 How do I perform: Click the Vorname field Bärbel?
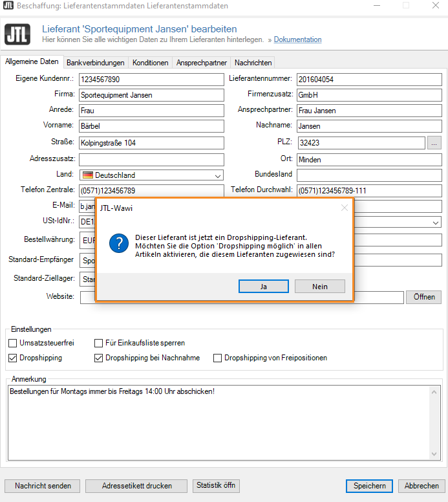coord(151,126)
